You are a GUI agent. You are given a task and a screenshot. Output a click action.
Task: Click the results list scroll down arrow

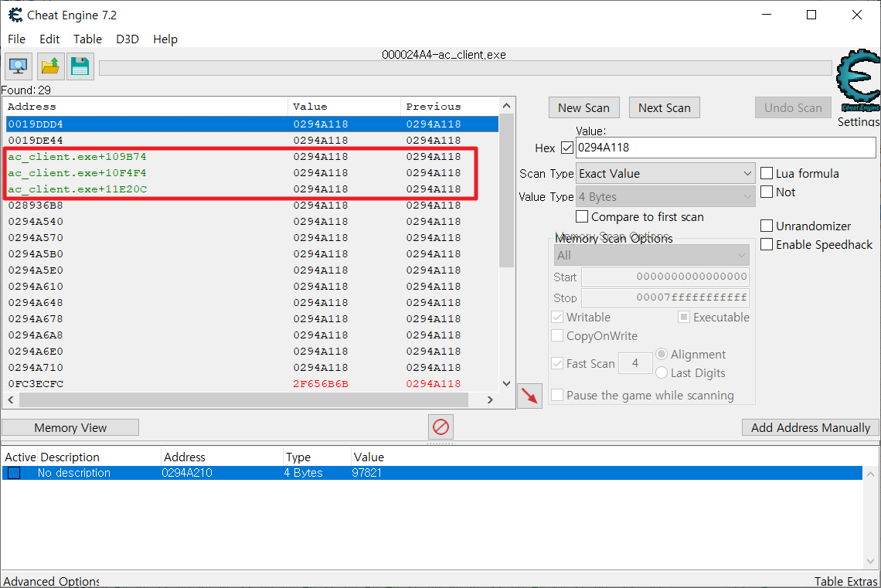[506, 383]
